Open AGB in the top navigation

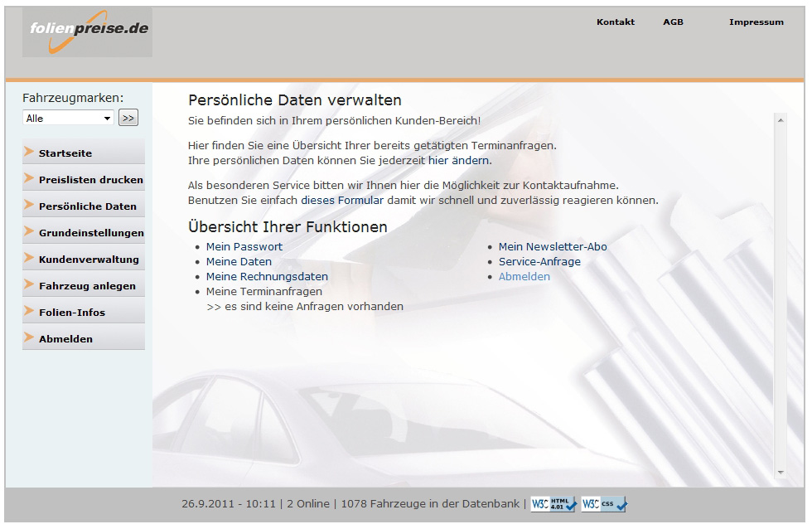coord(673,22)
